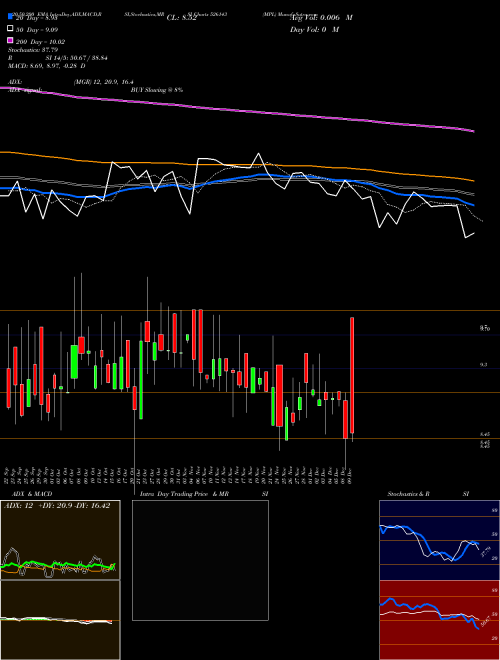Click the 'Avg Vol: 0.006 M' label
Screen dimensions: 500x660
321,17
